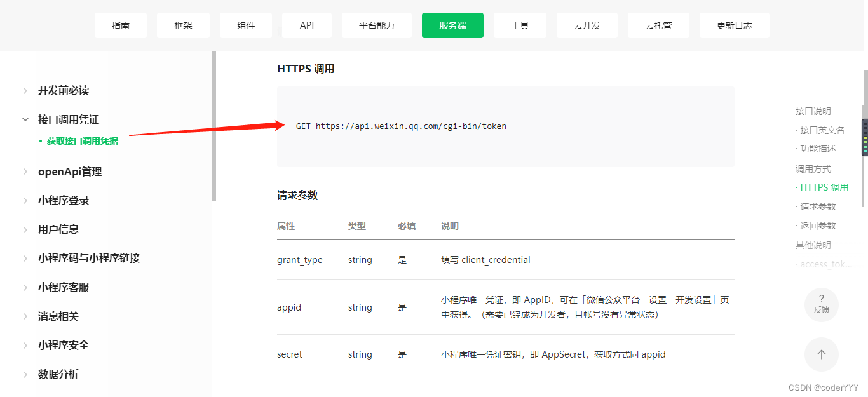Expand the 开发前必读 sidebar section

[64, 90]
